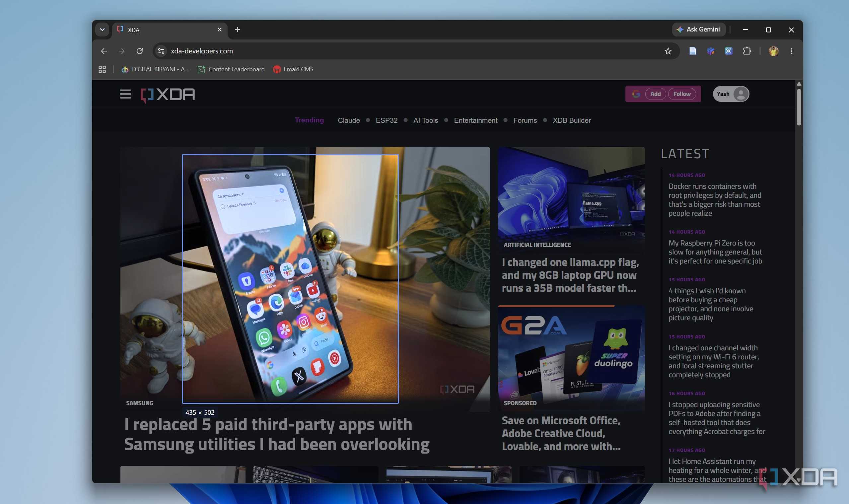This screenshot has height=504, width=849.
Task: Open the Raspberry Pi Zero latest article
Action: tap(715, 252)
